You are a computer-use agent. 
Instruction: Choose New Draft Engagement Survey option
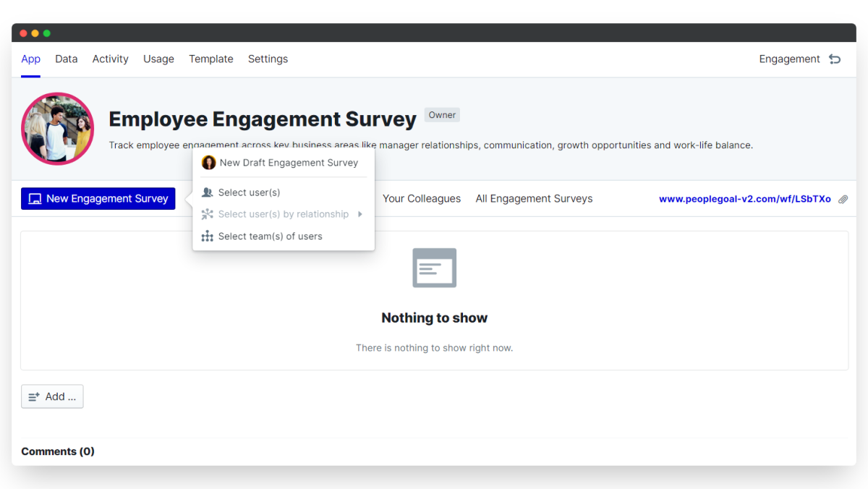289,163
